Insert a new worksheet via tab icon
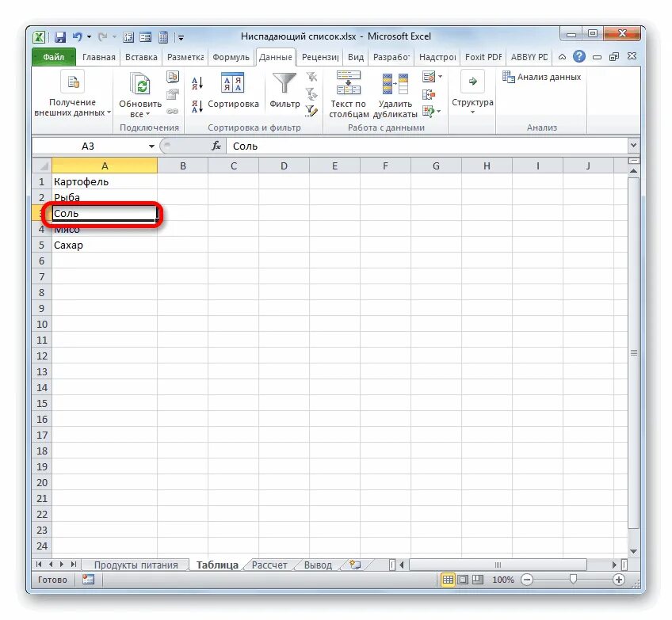The width and height of the screenshot is (672, 620). click(355, 565)
